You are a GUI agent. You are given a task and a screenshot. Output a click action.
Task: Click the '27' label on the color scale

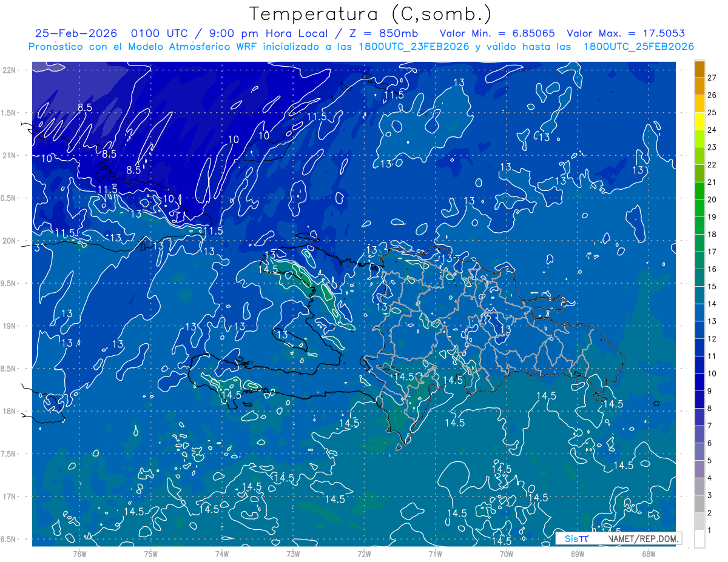click(712, 78)
